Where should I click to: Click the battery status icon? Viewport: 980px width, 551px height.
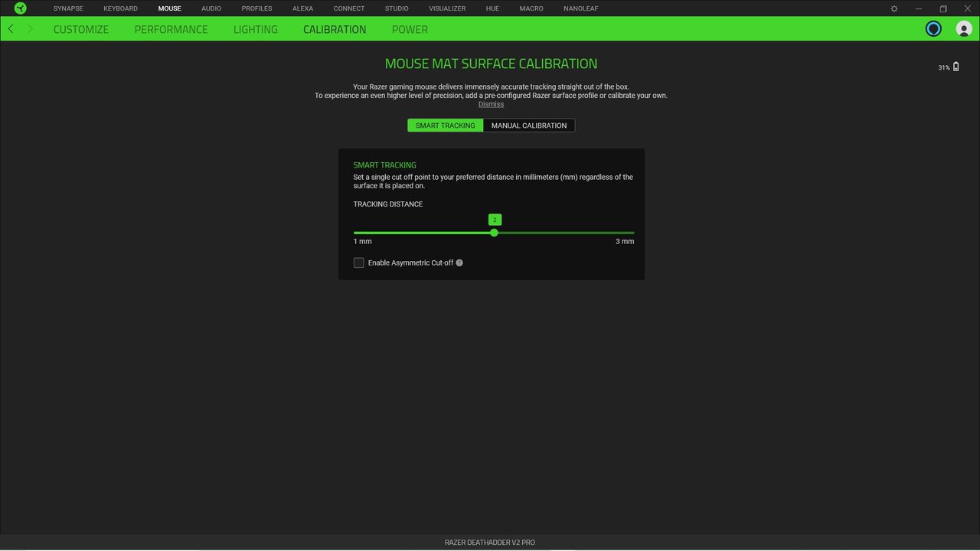point(955,67)
